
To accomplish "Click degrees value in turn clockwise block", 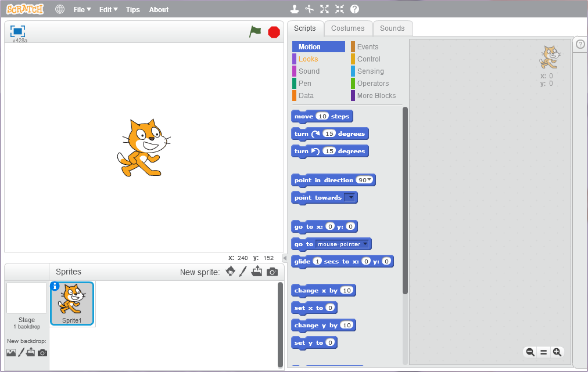I will pos(329,133).
